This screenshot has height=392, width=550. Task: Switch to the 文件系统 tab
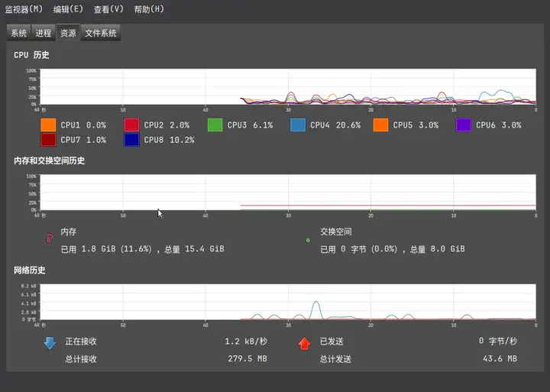click(x=101, y=33)
